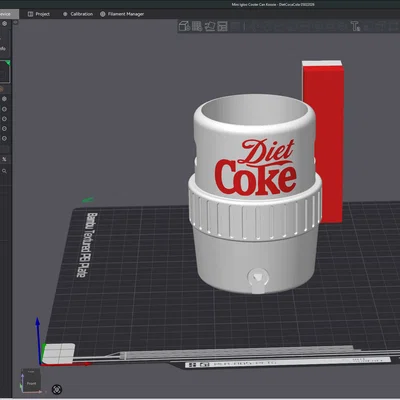This screenshot has height=400, width=400.
Task: Open printer settings gear atop left sidebar
Action: point(4,24)
